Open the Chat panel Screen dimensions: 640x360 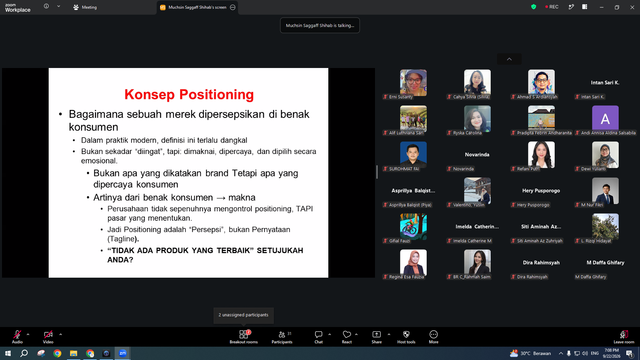(318, 337)
